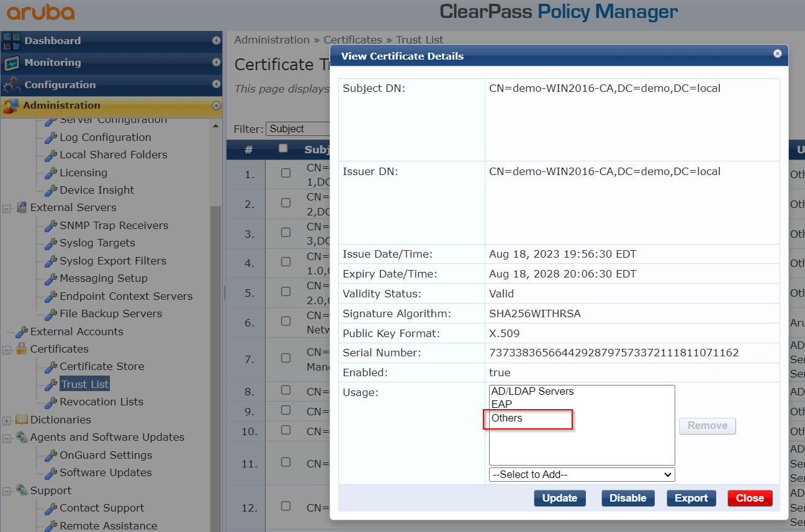Check the checkbox for row 12
805x532 pixels.
coord(286,506)
